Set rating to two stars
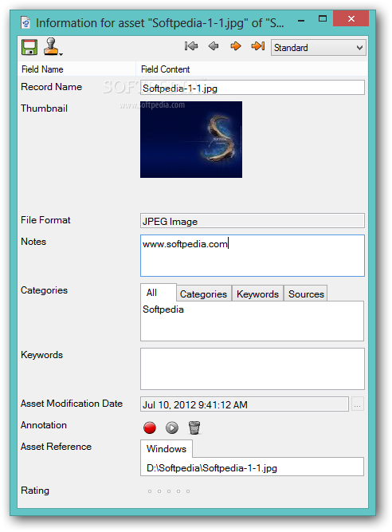The image size is (392, 532). pos(159,491)
